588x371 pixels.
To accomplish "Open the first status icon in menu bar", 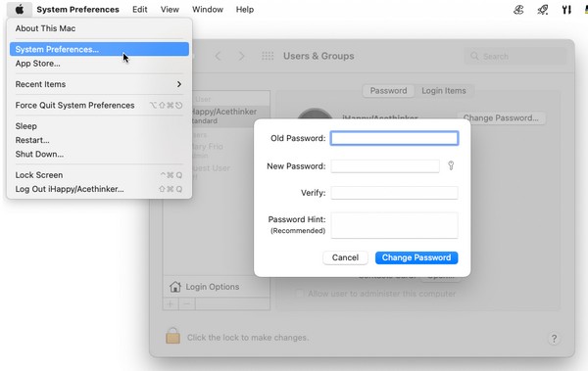I will coord(518,10).
